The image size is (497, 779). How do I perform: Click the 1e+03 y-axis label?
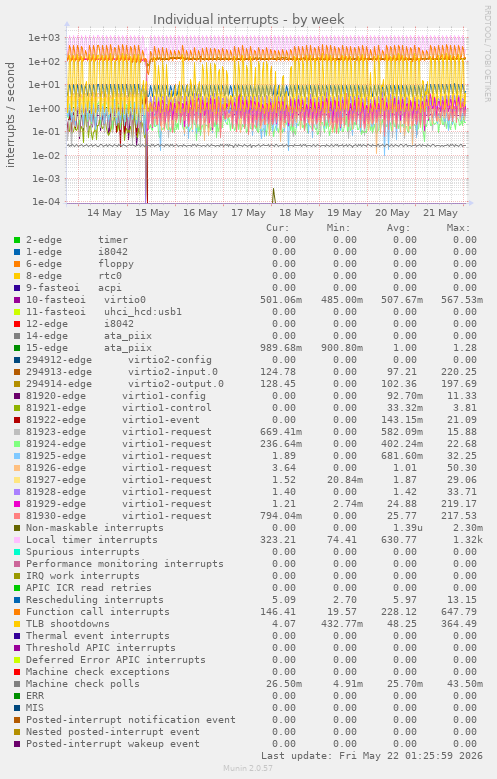coord(44,38)
